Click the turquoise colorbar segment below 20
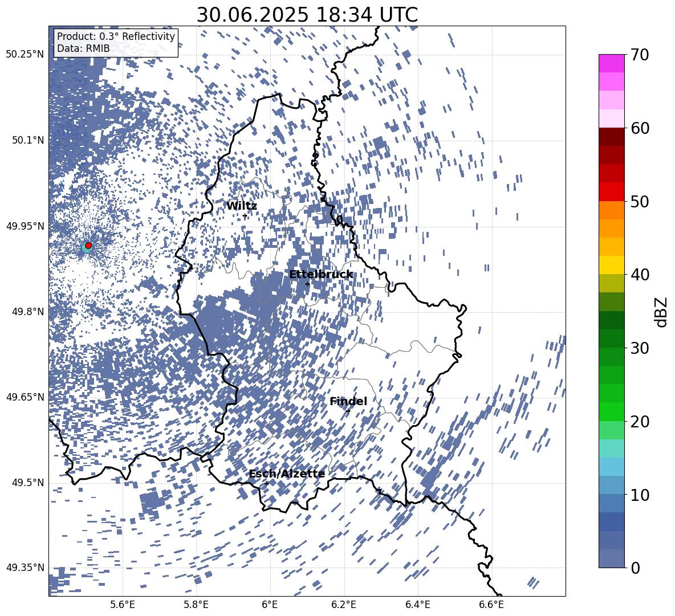 (611, 448)
